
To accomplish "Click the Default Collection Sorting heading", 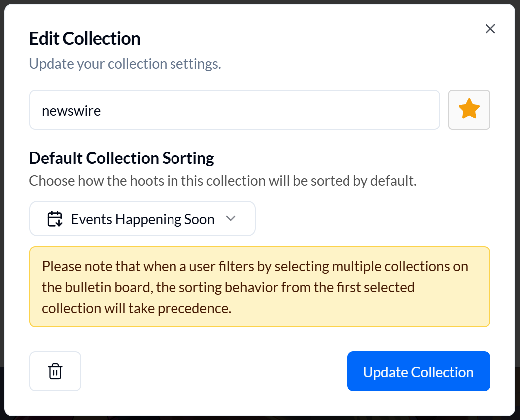I will [122, 158].
